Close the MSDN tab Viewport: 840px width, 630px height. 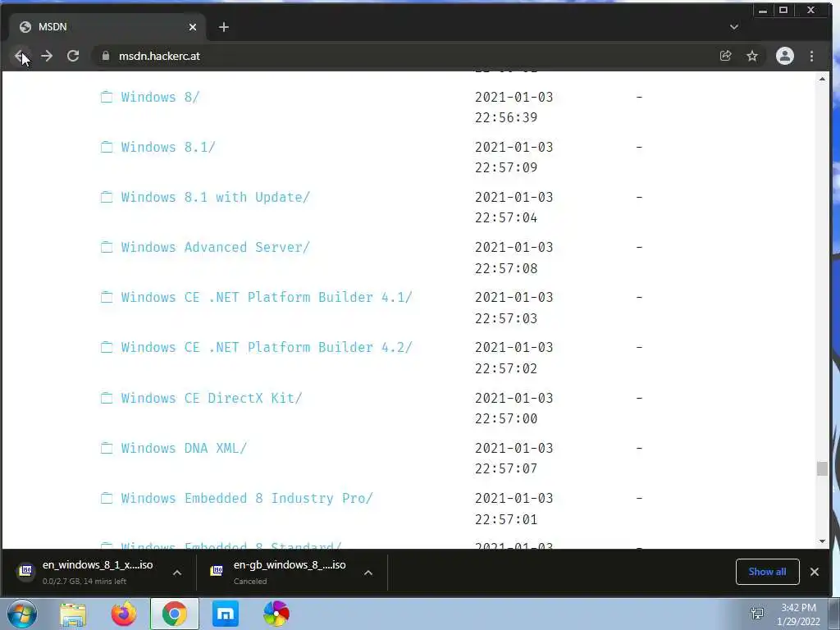(x=193, y=27)
